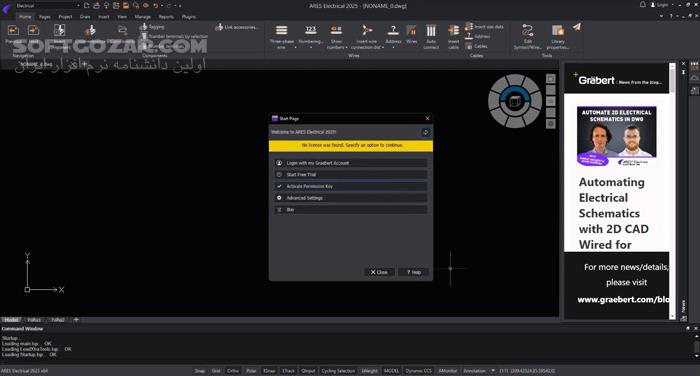This screenshot has width=700, height=376.
Task: Open the Annotation scale dropdown arrow
Action: point(493,371)
